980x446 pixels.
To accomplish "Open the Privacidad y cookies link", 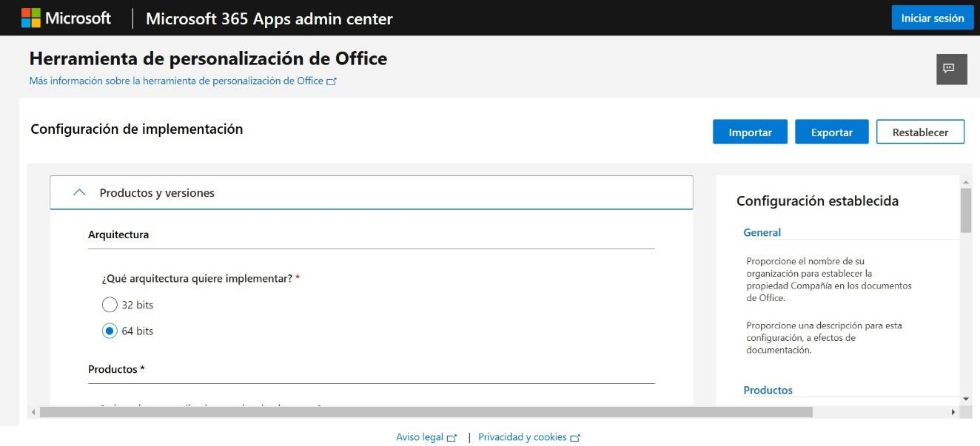I will pyautogui.click(x=523, y=437).
